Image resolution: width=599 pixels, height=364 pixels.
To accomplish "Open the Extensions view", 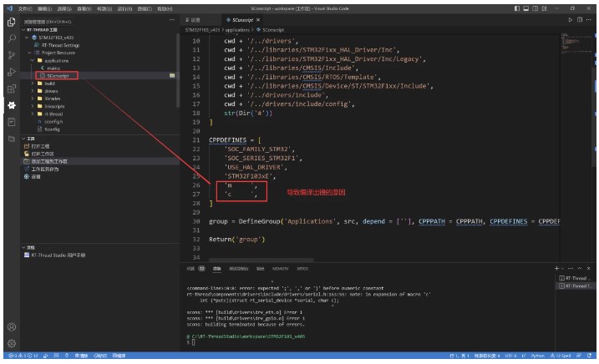I will [x=12, y=88].
